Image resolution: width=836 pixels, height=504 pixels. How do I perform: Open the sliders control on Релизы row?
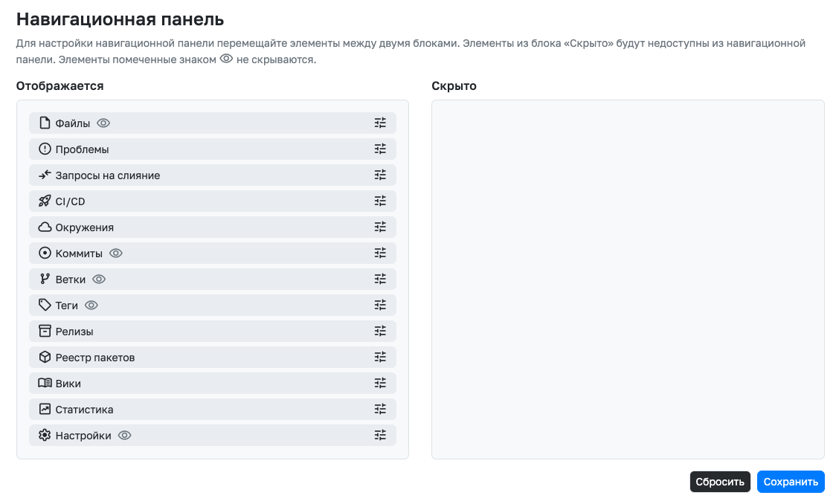click(380, 332)
